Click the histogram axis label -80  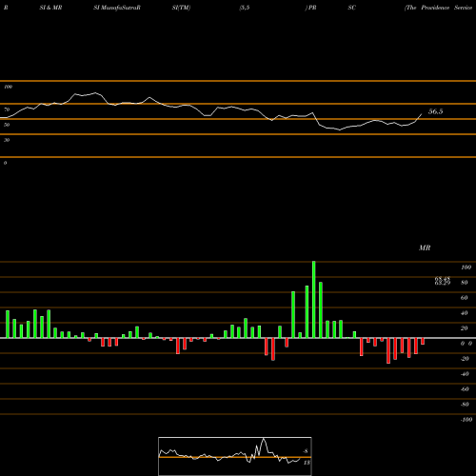(465, 405)
